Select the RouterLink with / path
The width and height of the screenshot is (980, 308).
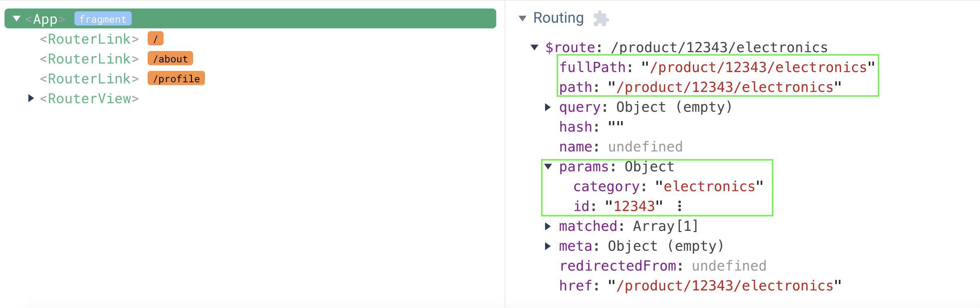coord(89,39)
